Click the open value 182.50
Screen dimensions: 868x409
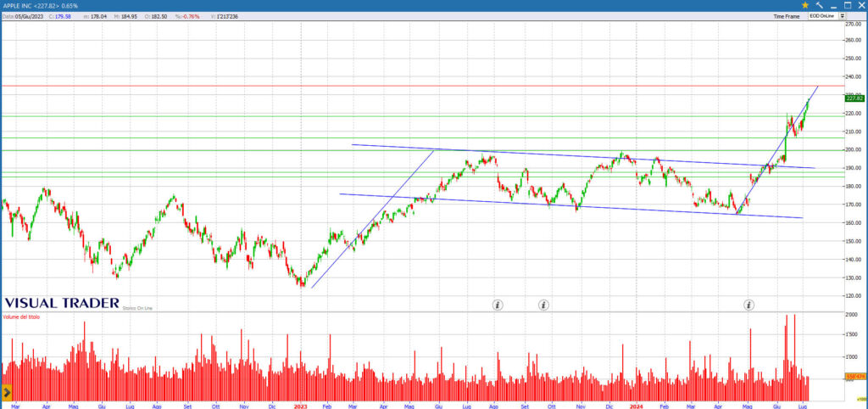pos(159,17)
